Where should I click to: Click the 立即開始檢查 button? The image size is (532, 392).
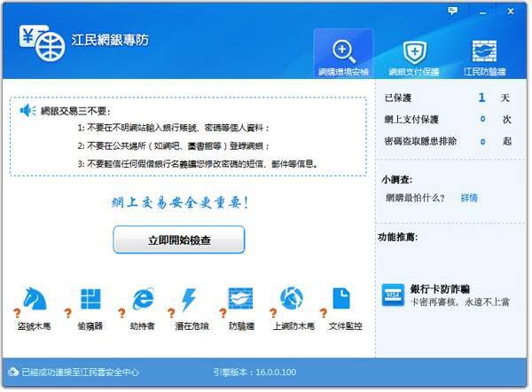click(x=179, y=240)
